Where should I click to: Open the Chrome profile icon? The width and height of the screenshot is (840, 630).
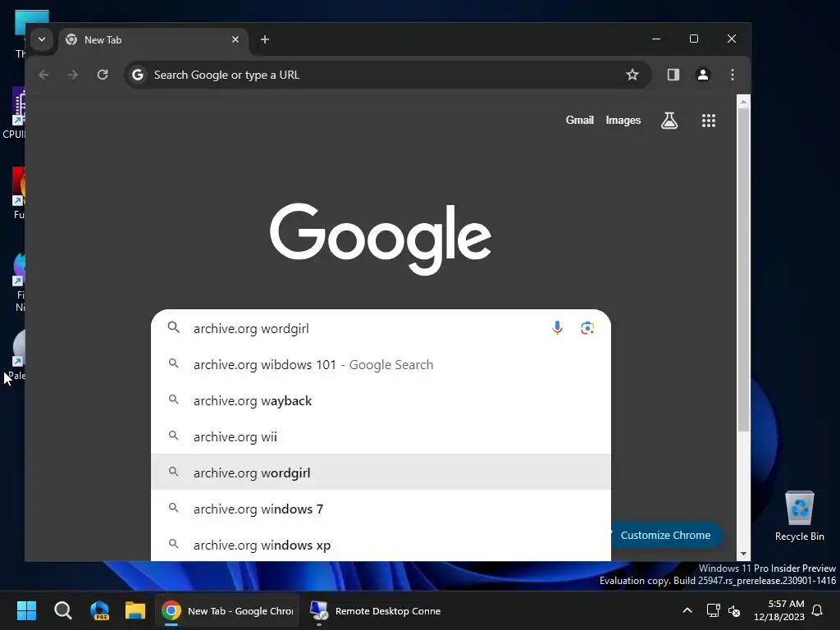coord(703,75)
